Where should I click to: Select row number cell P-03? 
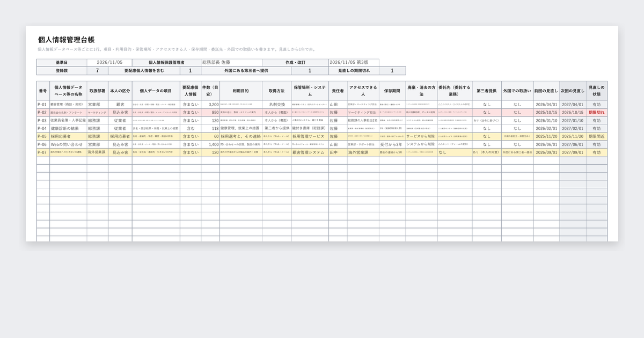coord(43,121)
